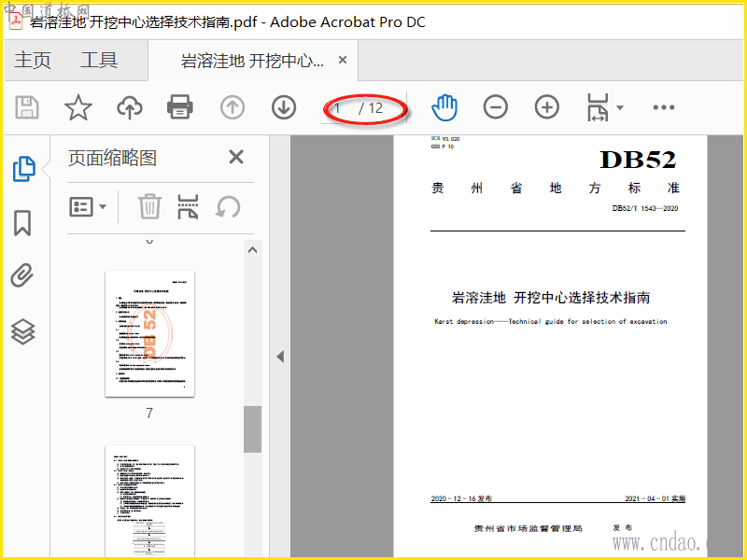Click thumbnail panel scroll up arrow
Screen dimensions: 747x560
point(252,250)
